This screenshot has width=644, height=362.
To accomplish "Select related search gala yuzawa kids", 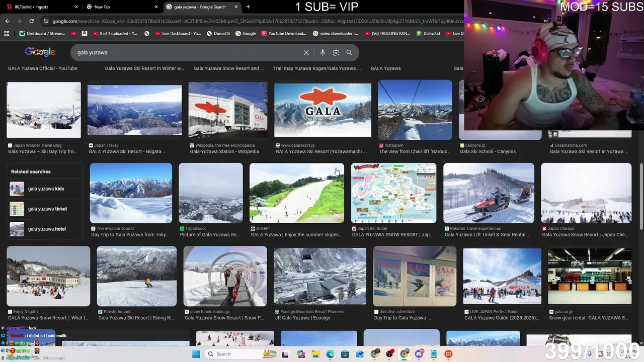I will pos(45,189).
